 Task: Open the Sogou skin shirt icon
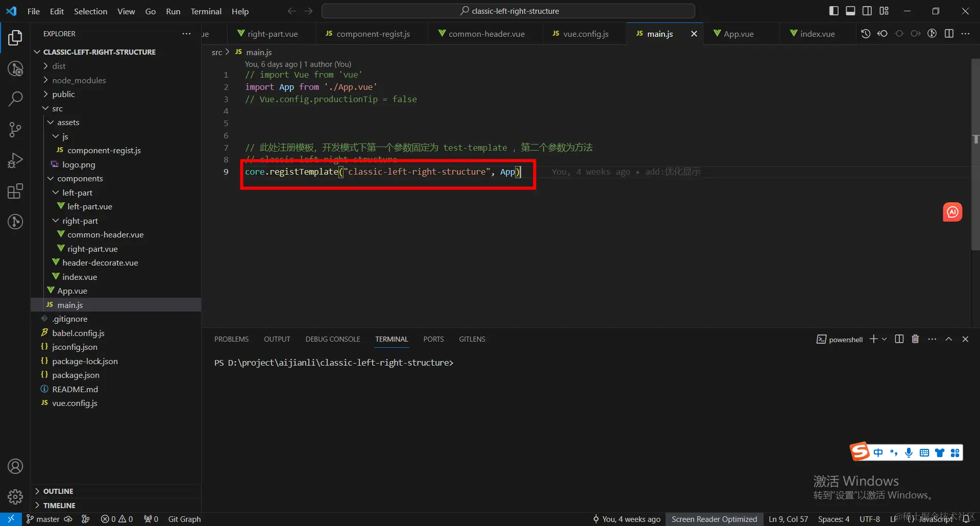[940, 452]
